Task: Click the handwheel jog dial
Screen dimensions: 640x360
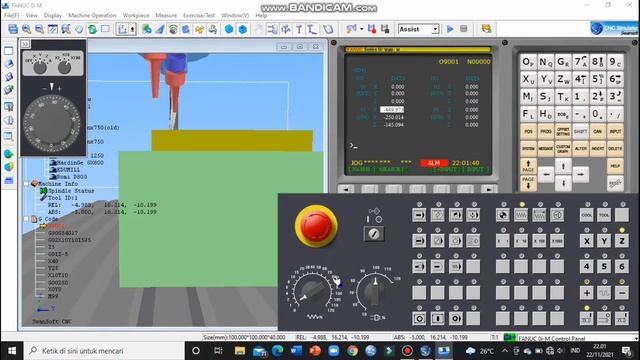Action: [x=52, y=124]
